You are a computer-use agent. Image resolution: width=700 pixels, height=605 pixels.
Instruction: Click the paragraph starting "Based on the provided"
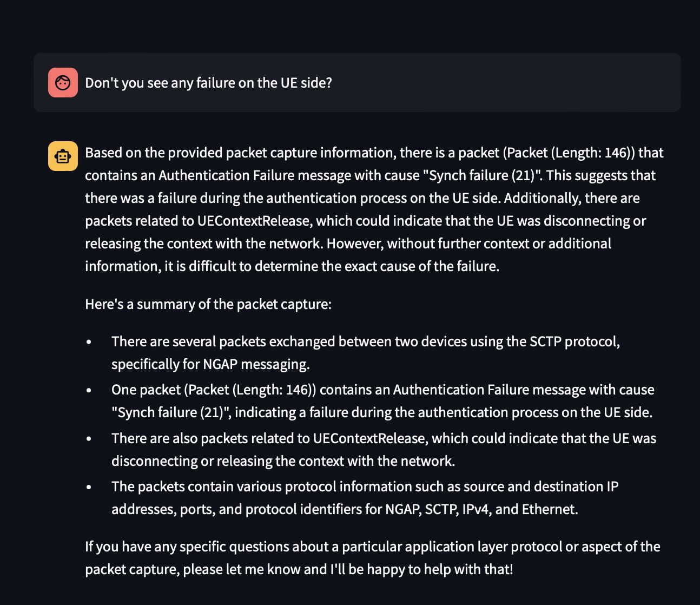point(373,209)
